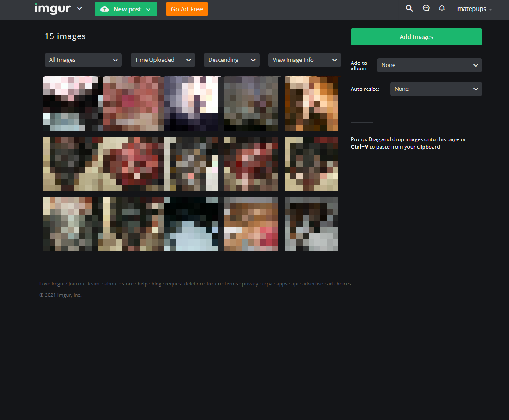This screenshot has width=509, height=420.
Task: Click the Go Ad-Free button
Action: click(x=187, y=9)
